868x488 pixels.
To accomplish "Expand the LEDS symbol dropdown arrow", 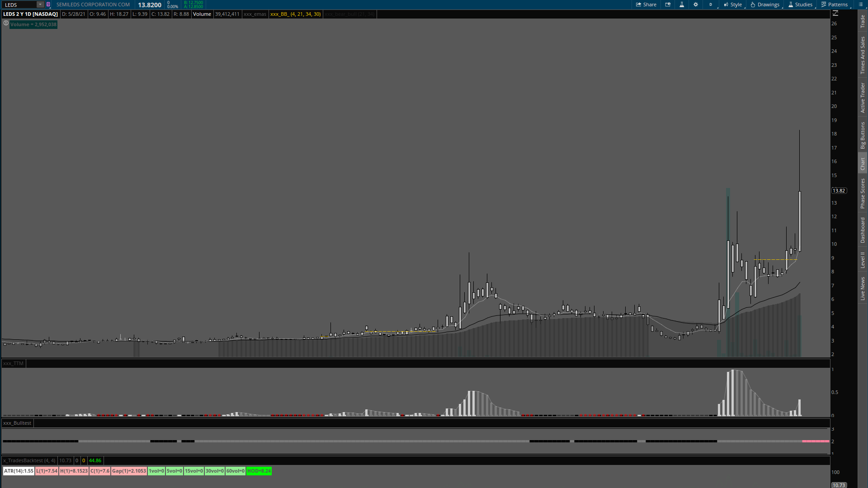I will (x=40, y=5).
